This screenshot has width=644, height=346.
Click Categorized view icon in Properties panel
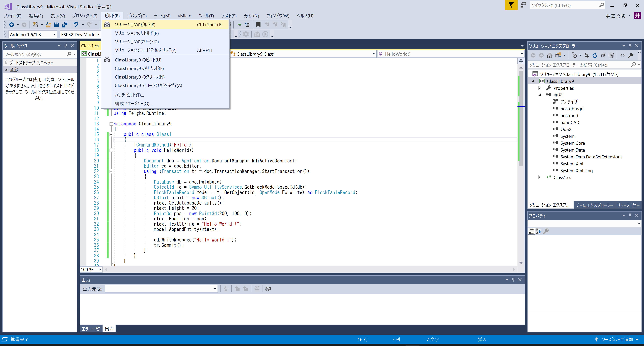point(531,231)
